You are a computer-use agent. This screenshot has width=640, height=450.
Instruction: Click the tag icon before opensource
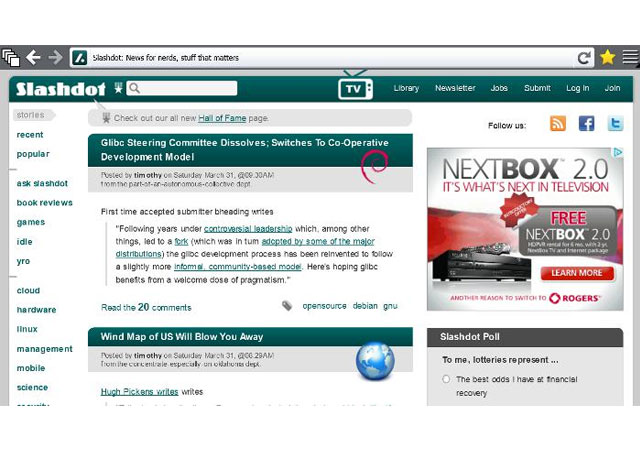point(287,305)
